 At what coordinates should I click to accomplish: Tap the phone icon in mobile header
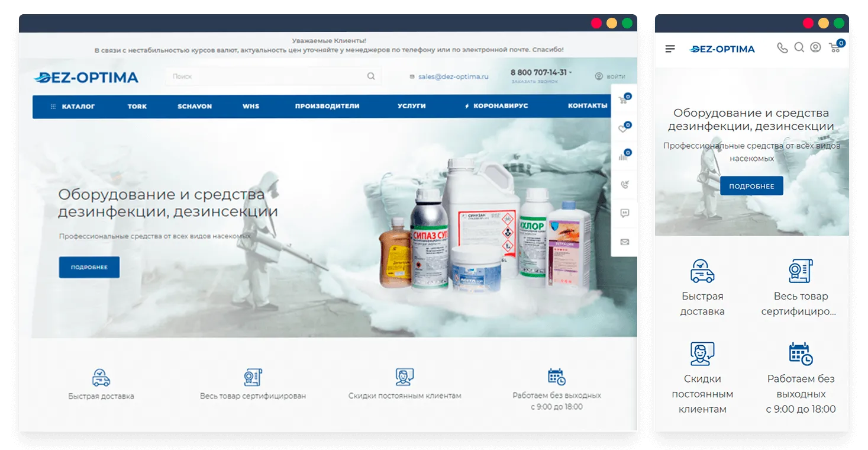(782, 49)
